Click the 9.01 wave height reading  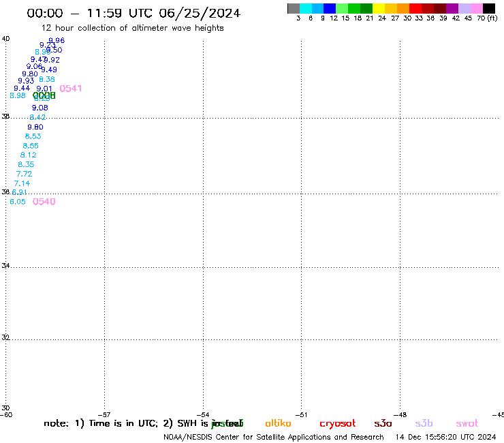pyautogui.click(x=44, y=89)
